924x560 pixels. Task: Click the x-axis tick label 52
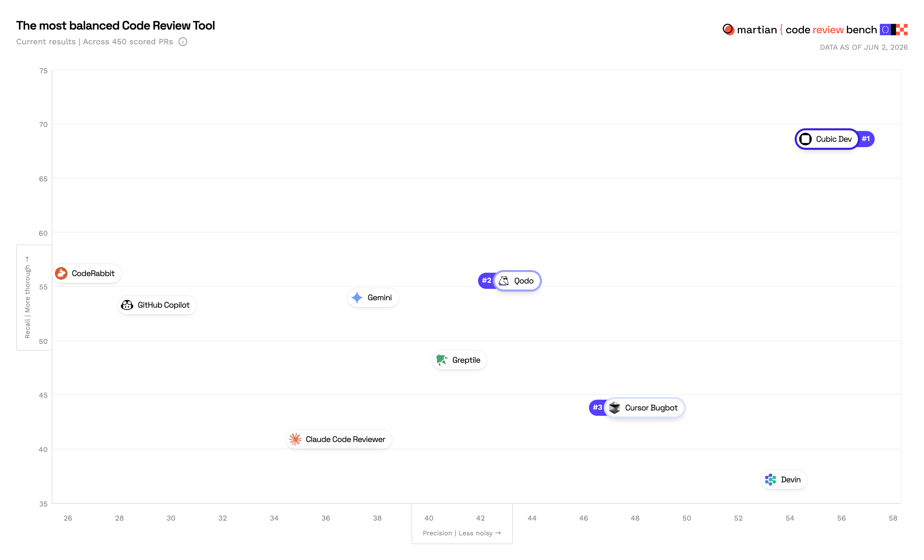[738, 518]
